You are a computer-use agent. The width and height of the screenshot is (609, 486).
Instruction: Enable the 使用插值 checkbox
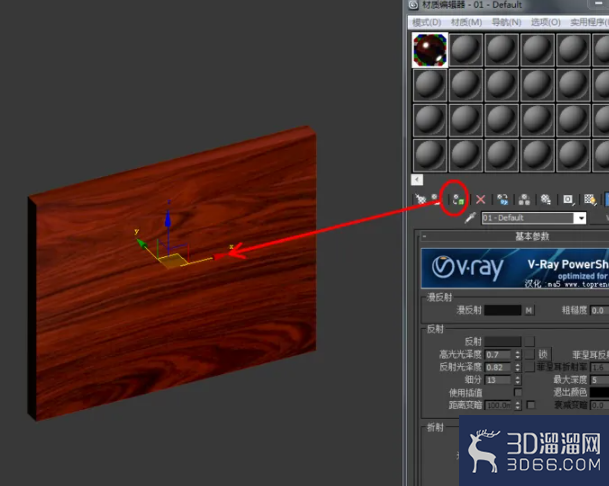(517, 392)
